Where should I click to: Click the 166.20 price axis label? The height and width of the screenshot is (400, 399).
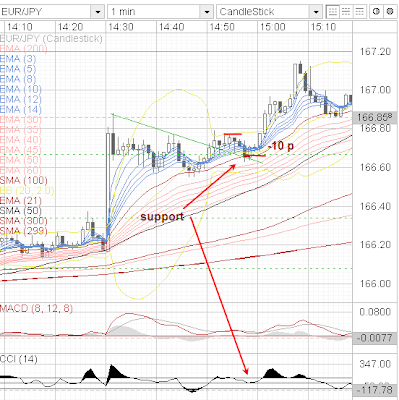click(375, 245)
